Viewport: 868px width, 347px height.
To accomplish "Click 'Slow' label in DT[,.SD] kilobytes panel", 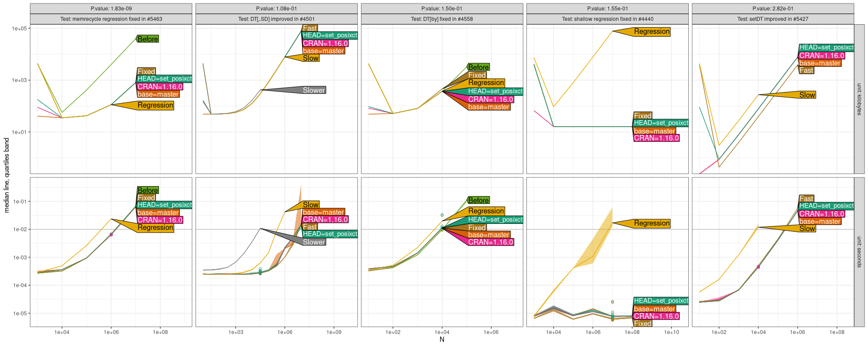I will point(311,58).
